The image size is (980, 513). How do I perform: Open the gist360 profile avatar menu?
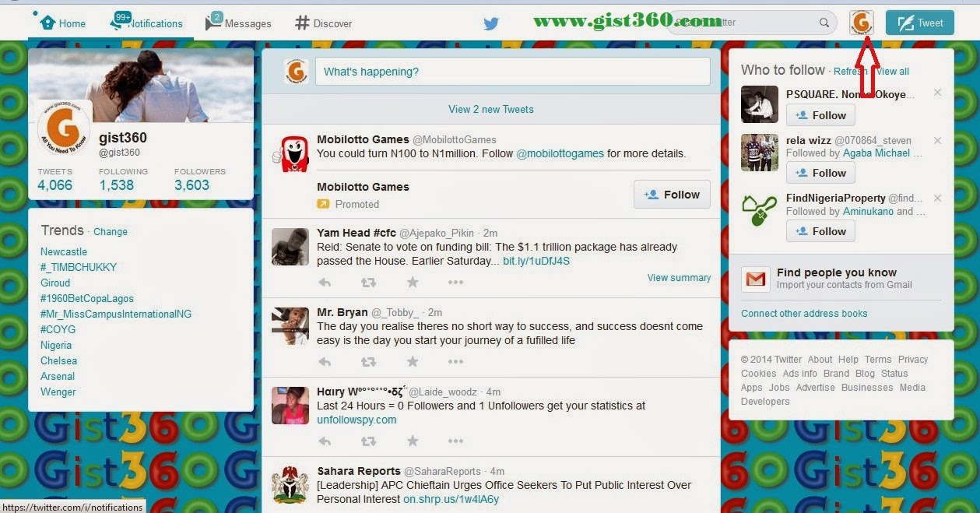(x=862, y=23)
